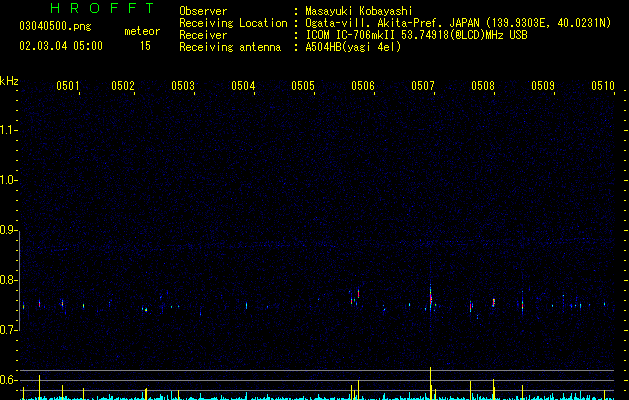Click the 0507 time marker
Screen dimensions: 629x400
pos(423,86)
